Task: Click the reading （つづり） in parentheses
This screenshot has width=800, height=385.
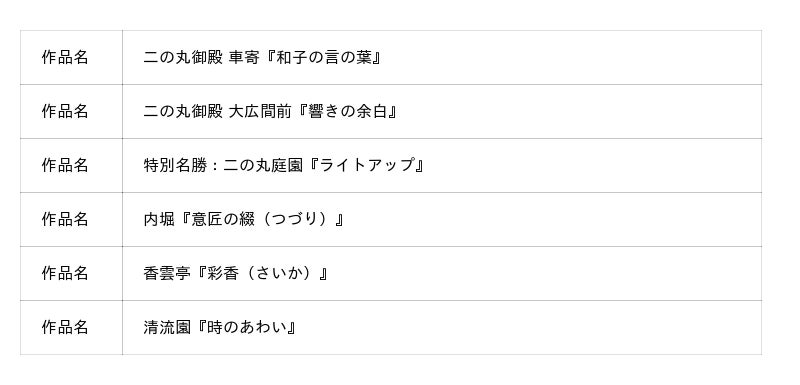Action: [x=294, y=219]
